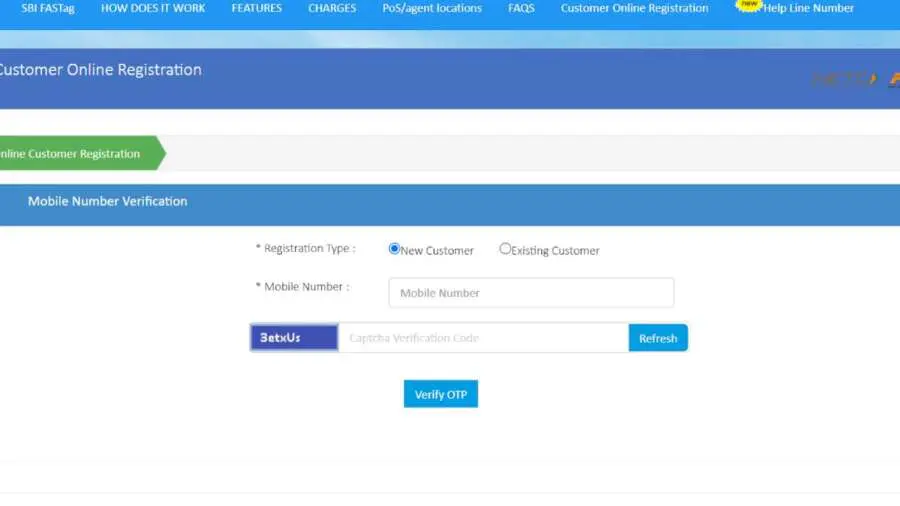900x506 pixels.
Task: Select the Existing Customer radio button
Action: pyautogui.click(x=505, y=249)
